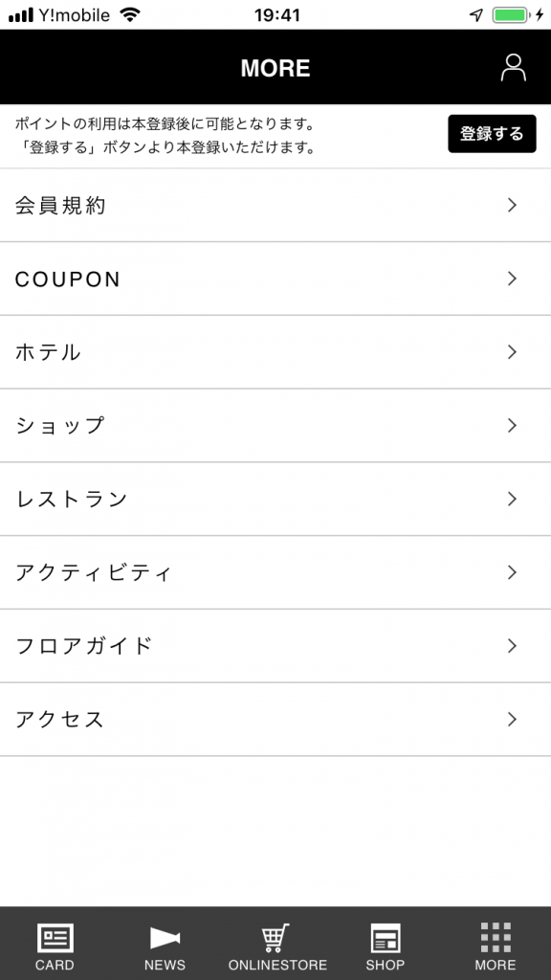Open the アクティビティ list entry
551x980 pixels.
point(275,572)
